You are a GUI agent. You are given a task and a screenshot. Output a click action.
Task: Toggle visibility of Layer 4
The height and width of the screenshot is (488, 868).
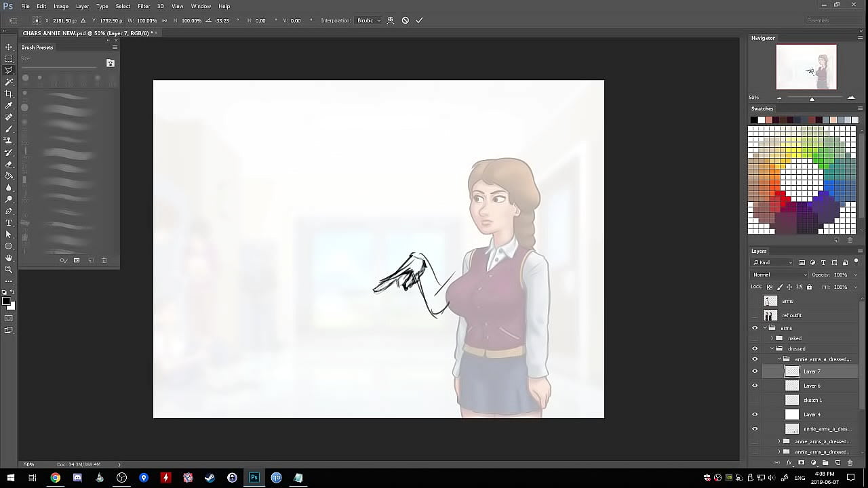(x=755, y=414)
